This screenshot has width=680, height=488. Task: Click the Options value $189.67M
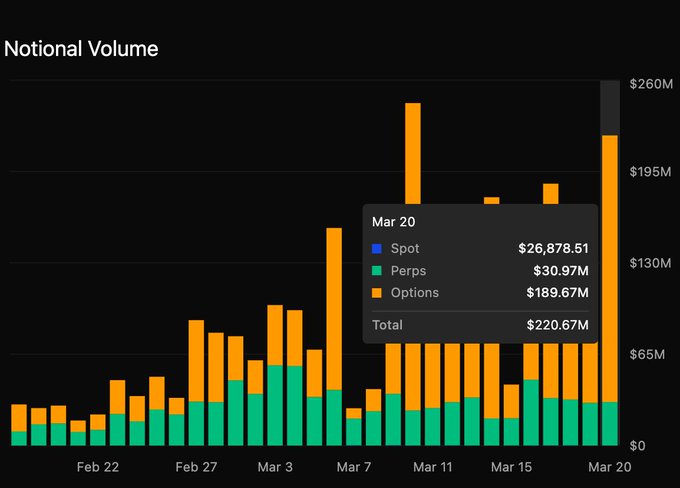pos(557,293)
